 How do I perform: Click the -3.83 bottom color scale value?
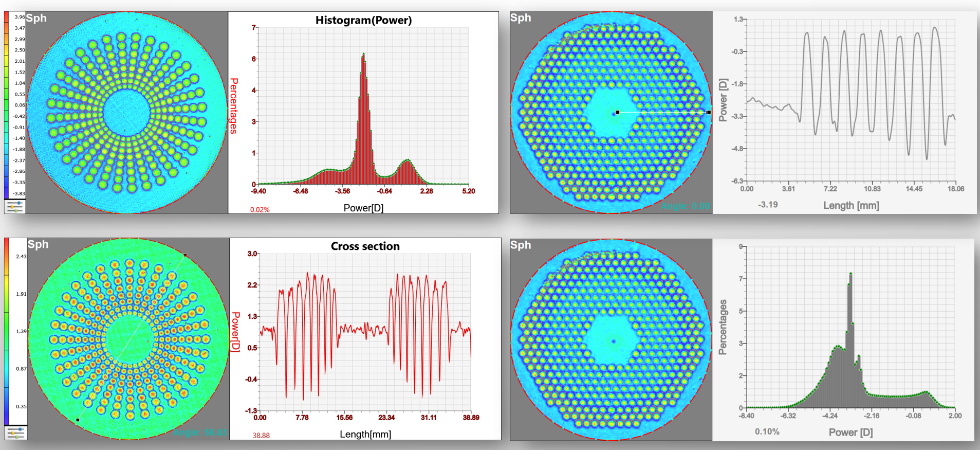coord(19,193)
